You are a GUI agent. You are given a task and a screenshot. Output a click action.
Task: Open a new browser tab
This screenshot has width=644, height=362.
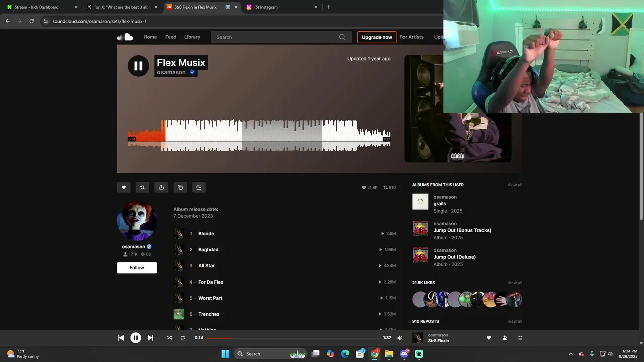coord(328,7)
